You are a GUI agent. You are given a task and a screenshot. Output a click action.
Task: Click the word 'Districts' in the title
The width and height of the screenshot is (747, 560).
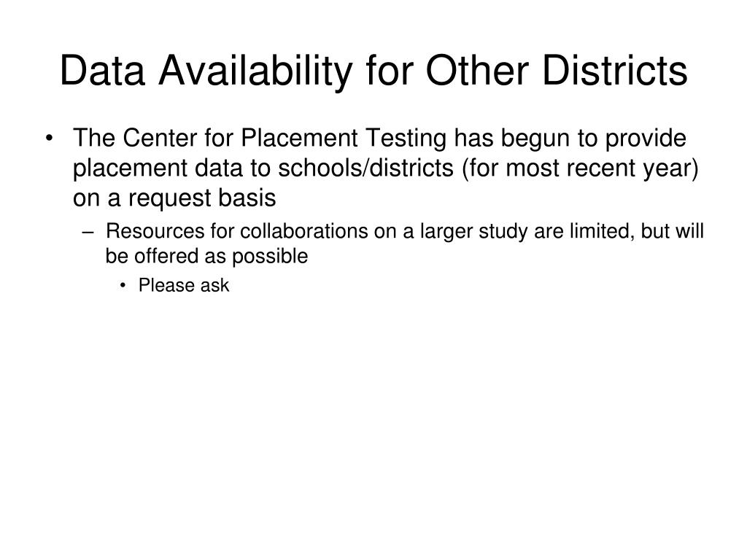pyautogui.click(x=614, y=71)
